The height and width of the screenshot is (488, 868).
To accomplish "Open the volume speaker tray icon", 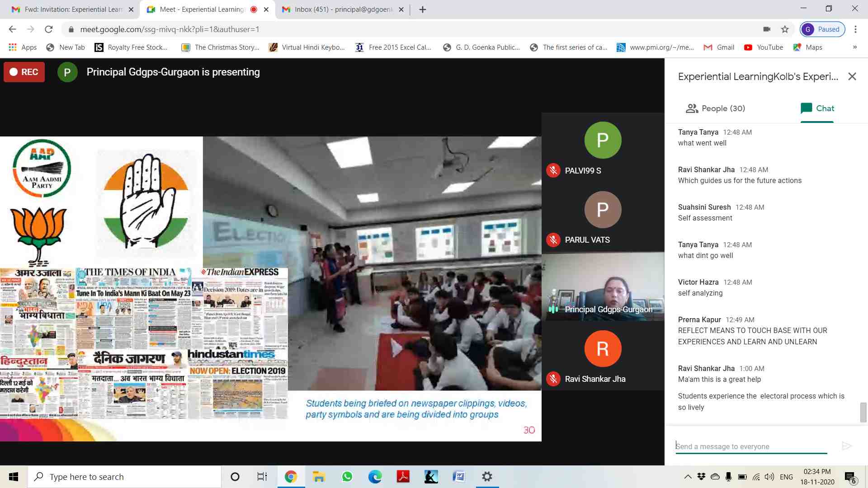I will tap(769, 477).
